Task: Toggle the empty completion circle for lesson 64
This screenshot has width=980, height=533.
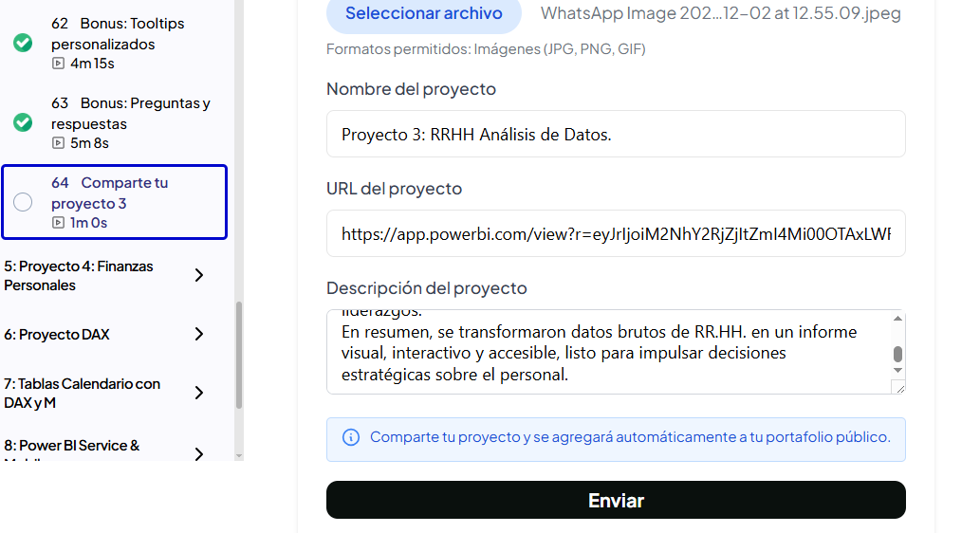Action: tap(23, 202)
